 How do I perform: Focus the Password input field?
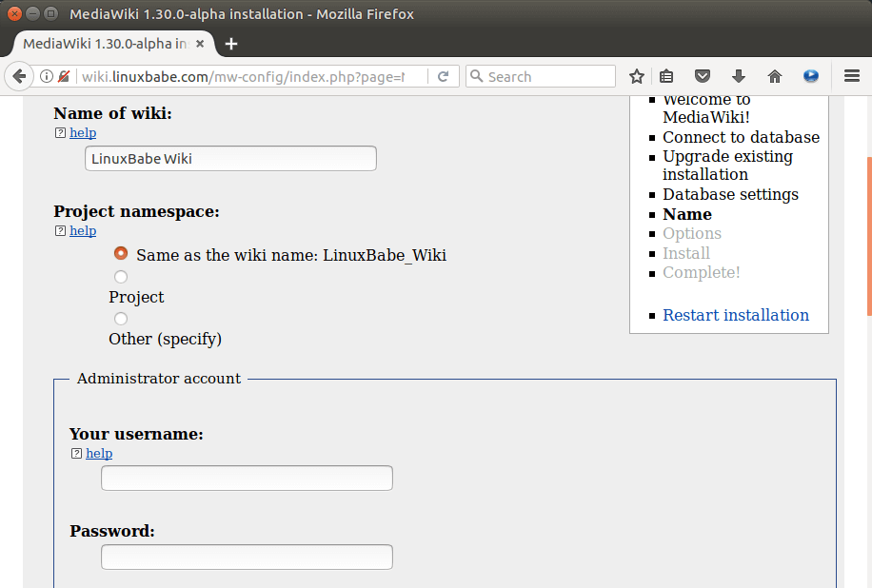(247, 557)
